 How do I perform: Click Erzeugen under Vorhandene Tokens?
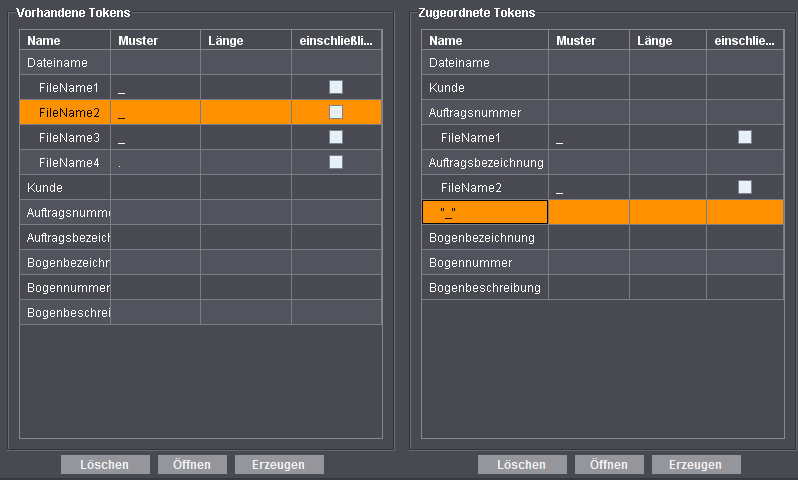[x=279, y=465]
